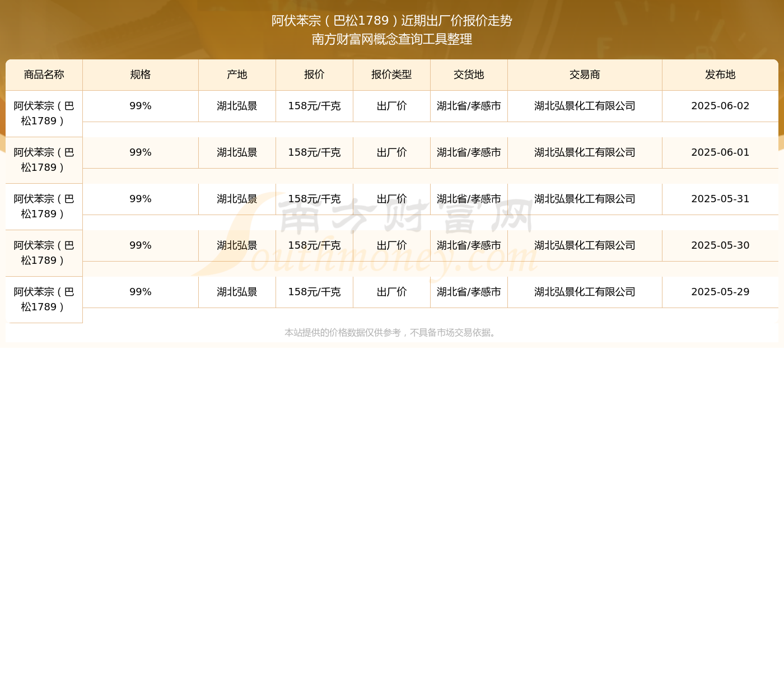Click the title 阿伏苯宗（巴松1789）近期出厂价报价走势
Screen dimensions: 784x675
[392, 21]
